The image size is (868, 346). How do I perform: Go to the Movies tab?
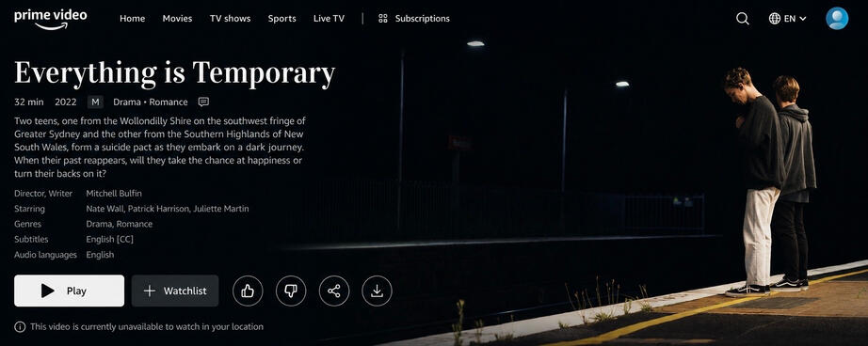(x=177, y=18)
